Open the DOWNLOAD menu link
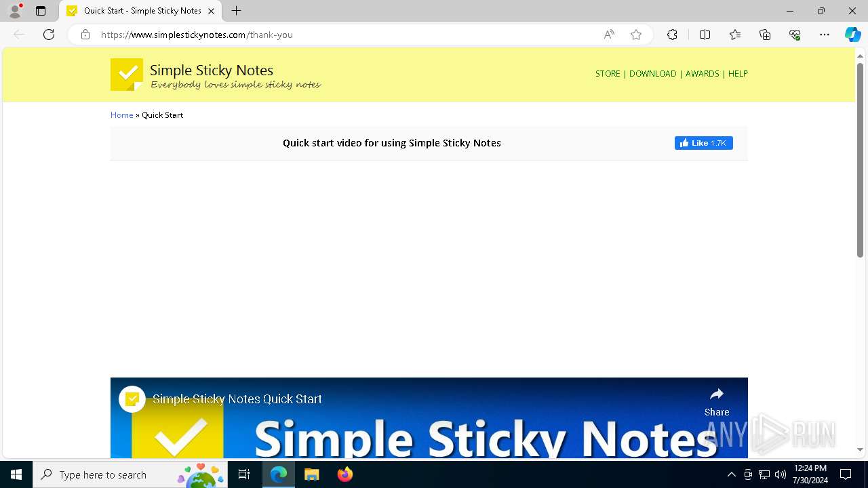 [652, 74]
